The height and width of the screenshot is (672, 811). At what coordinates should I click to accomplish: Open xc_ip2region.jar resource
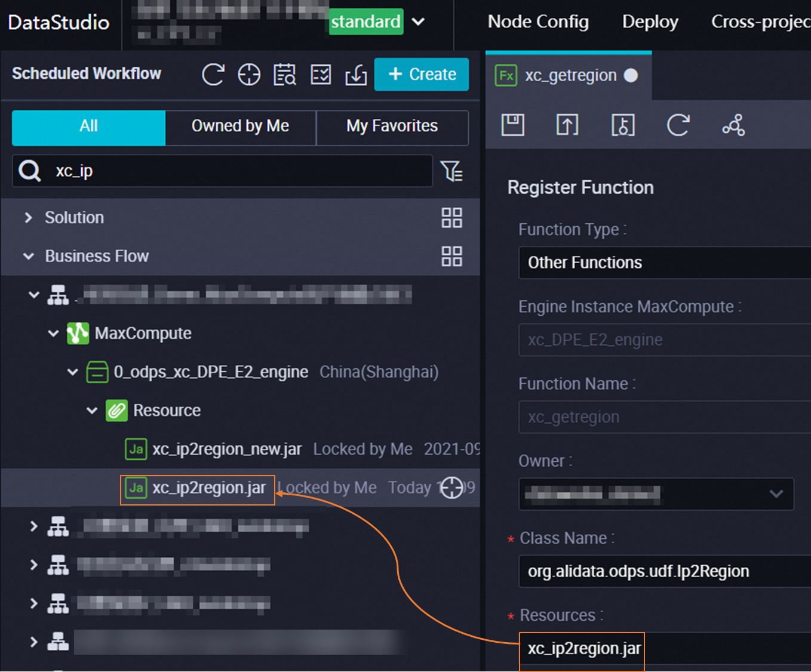click(x=209, y=488)
